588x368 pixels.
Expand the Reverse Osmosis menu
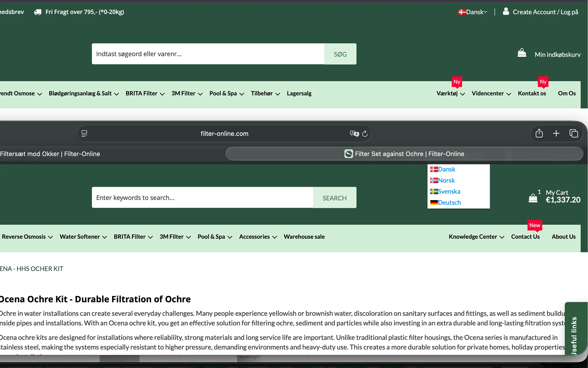(27, 237)
